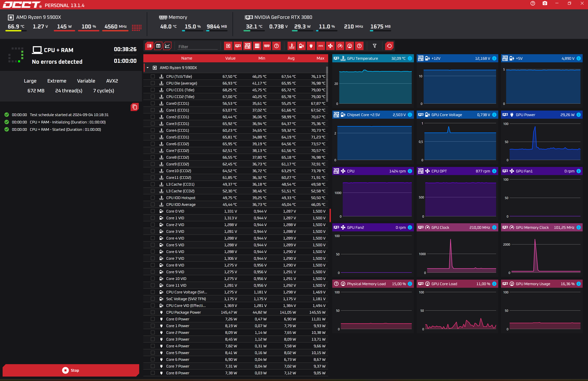
Task: Copy the test log with clipboard icon
Action: pyautogui.click(x=135, y=107)
